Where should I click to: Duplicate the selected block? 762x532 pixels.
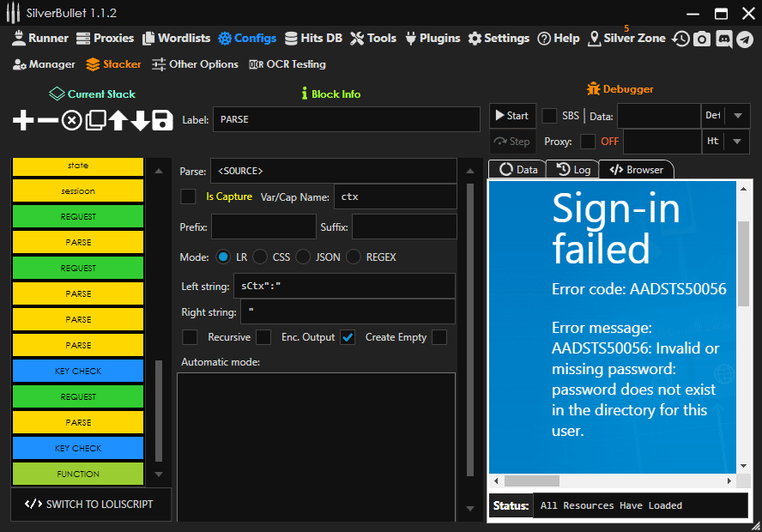[x=96, y=120]
